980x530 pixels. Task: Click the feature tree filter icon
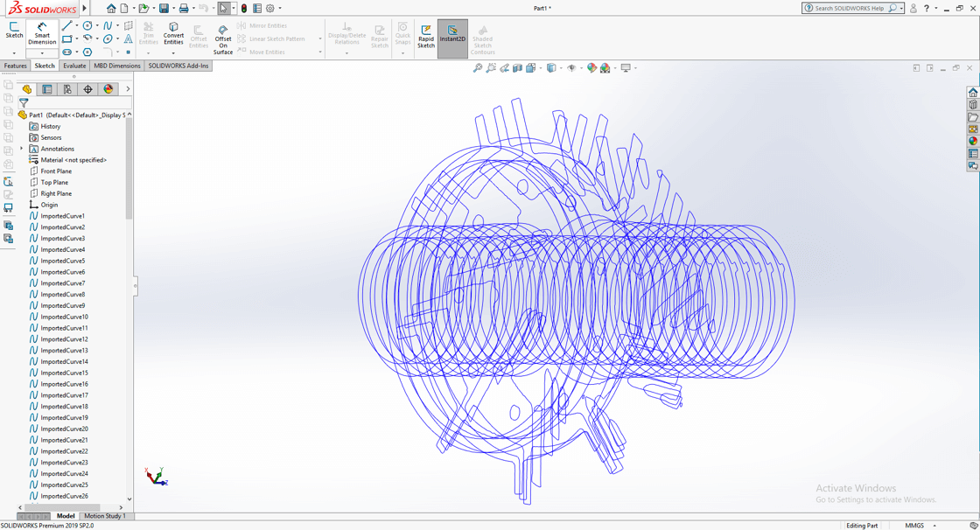[x=24, y=102]
